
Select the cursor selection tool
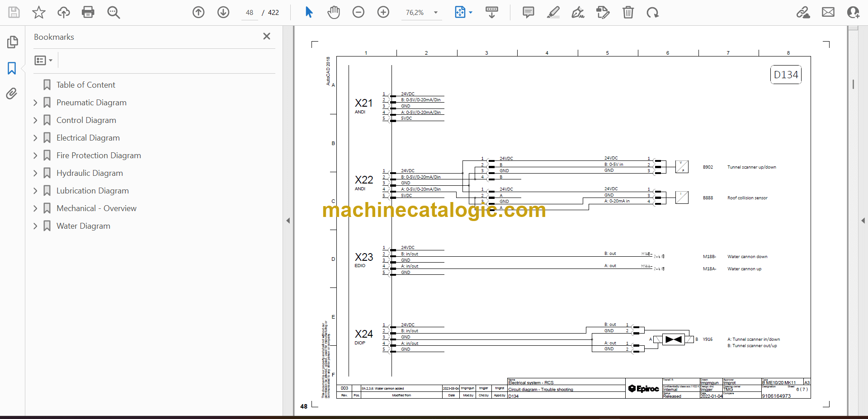click(x=309, y=12)
